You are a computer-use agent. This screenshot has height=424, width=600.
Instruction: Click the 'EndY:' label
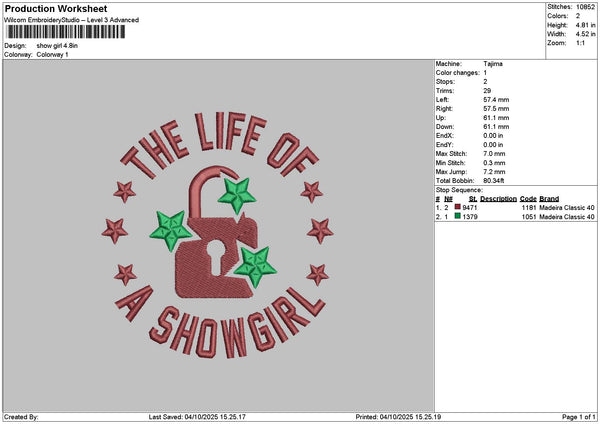point(444,145)
